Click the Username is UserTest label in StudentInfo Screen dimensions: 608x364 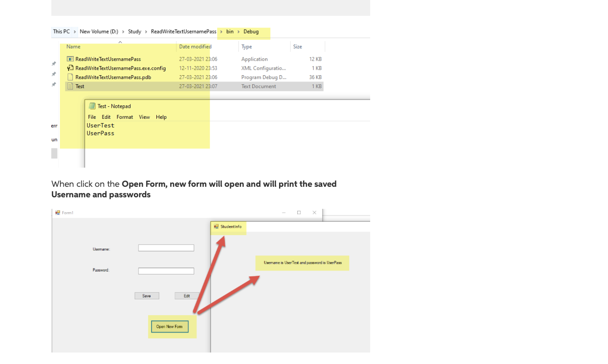pos(303,263)
